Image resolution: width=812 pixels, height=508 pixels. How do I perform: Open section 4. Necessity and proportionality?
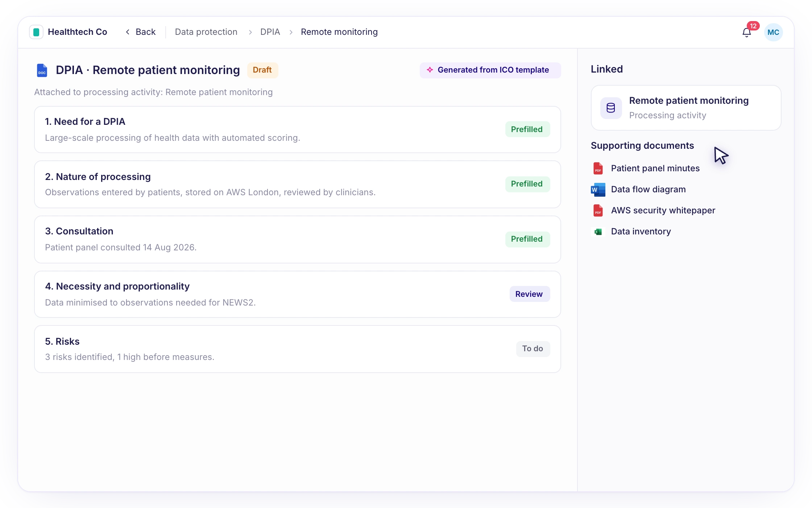297,294
